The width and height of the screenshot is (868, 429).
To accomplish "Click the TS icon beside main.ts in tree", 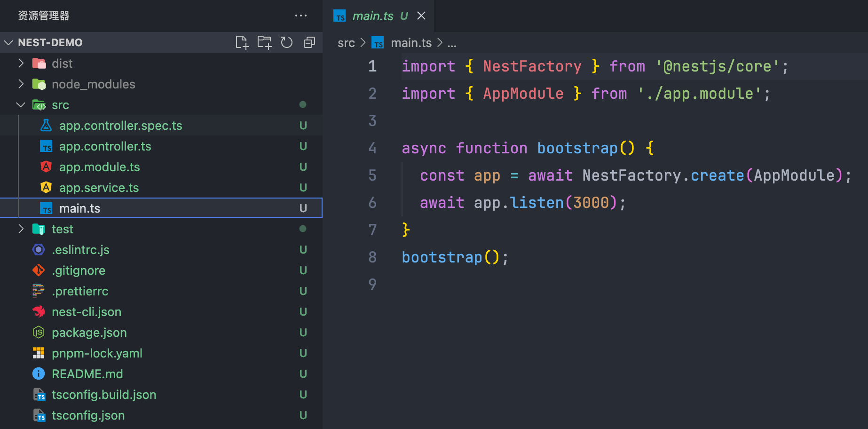I will (x=46, y=208).
